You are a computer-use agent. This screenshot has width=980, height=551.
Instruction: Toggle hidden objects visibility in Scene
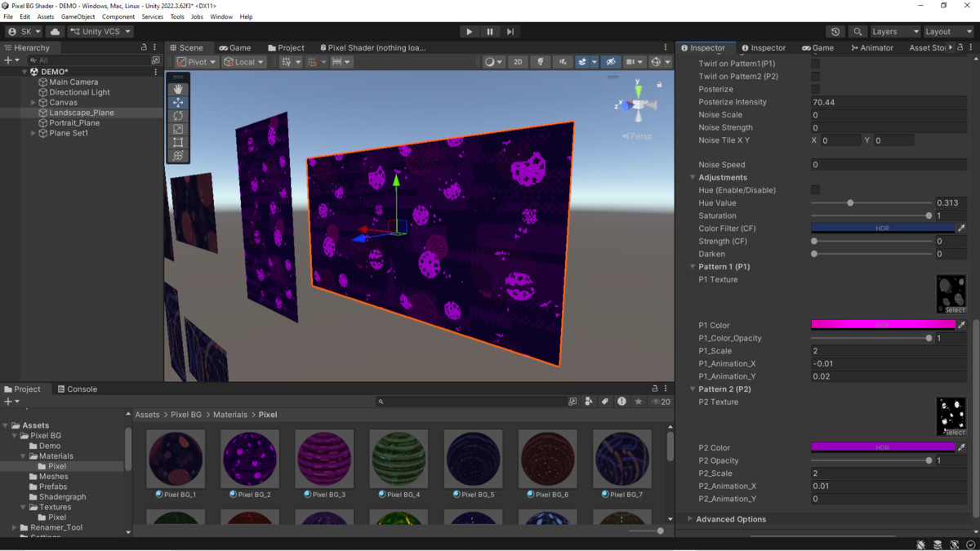point(610,62)
